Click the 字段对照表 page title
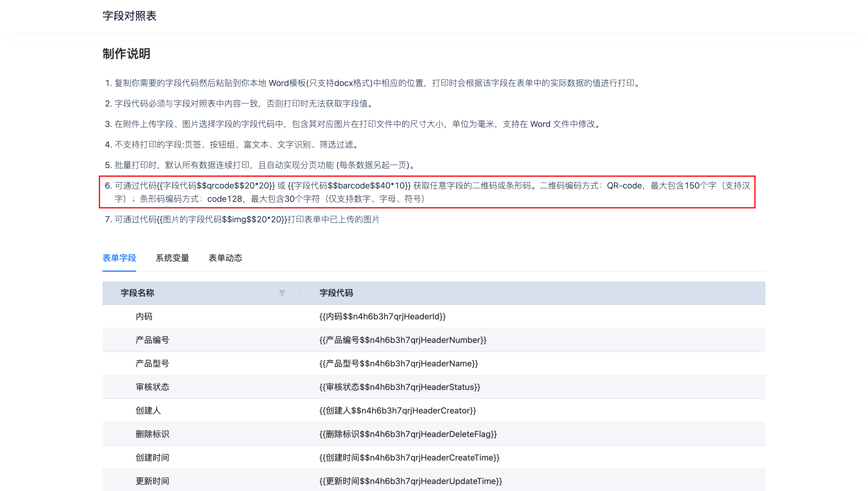Screen dimensions: 868x491 tap(129, 16)
